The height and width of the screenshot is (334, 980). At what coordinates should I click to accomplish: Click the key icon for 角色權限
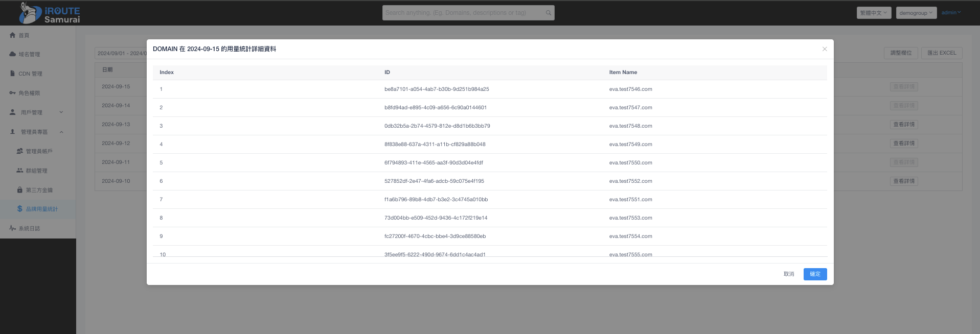click(x=12, y=93)
